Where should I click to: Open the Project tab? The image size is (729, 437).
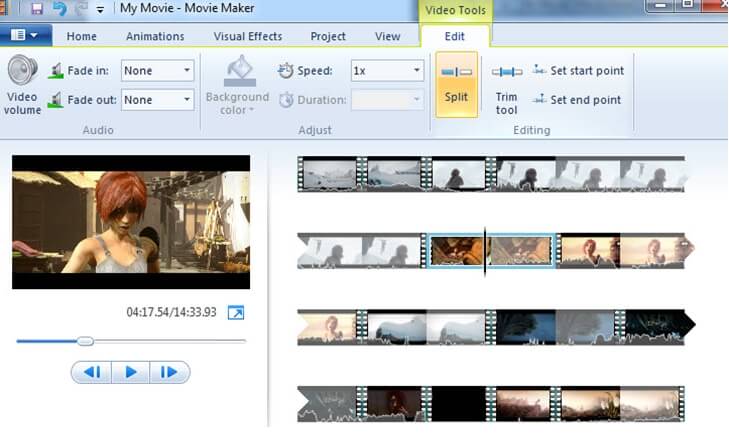(x=328, y=36)
